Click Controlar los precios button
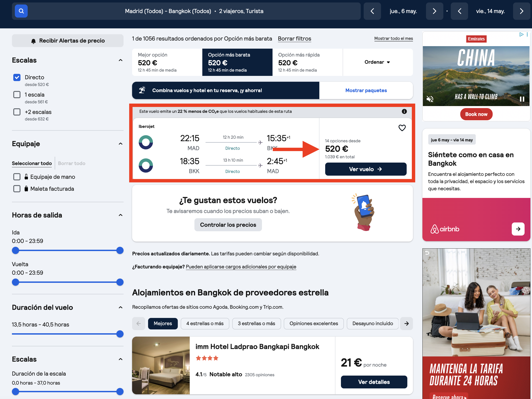 tap(228, 225)
